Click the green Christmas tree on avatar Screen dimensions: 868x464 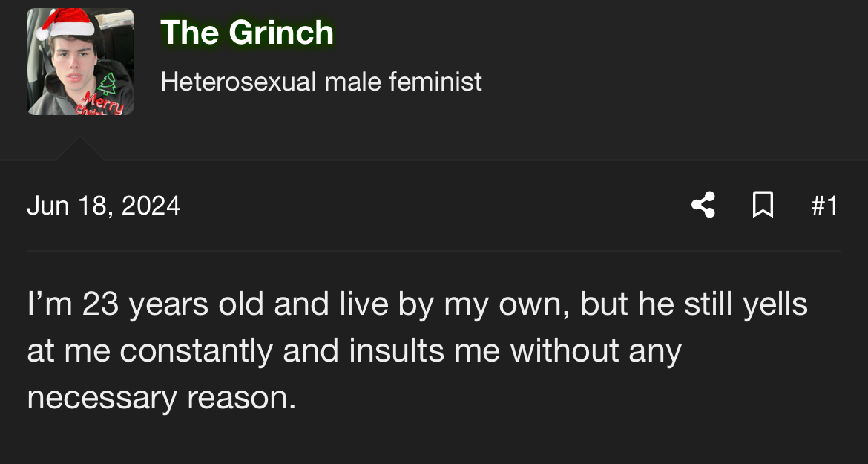coord(108,82)
